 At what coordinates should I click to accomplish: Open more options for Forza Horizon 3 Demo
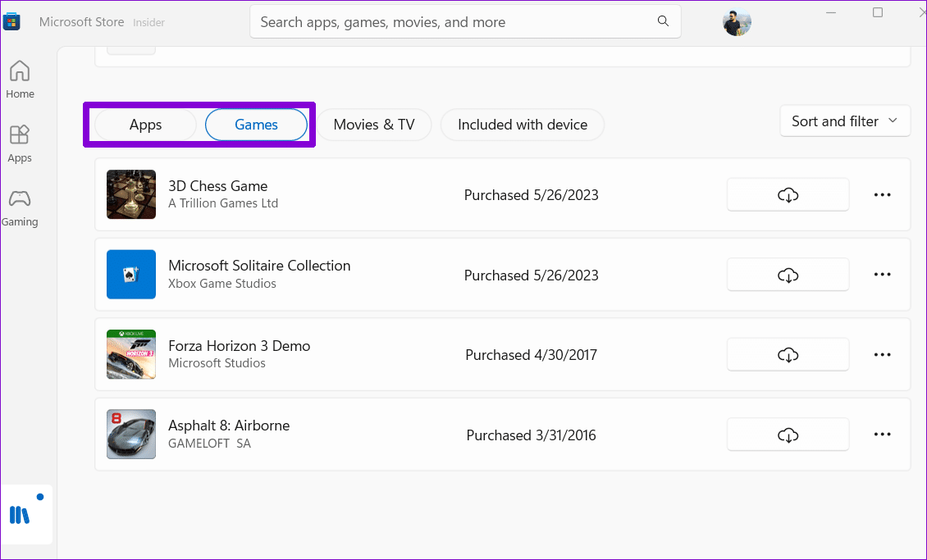tap(882, 354)
